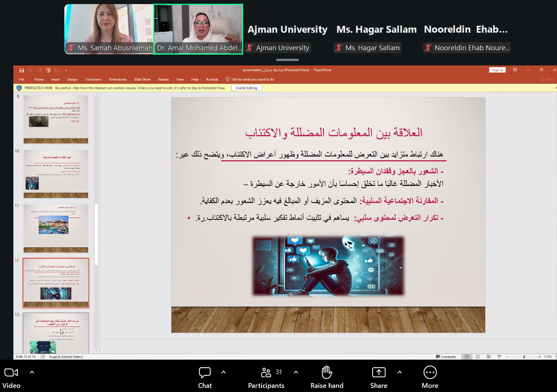Turn on the Video camera

click(x=11, y=377)
